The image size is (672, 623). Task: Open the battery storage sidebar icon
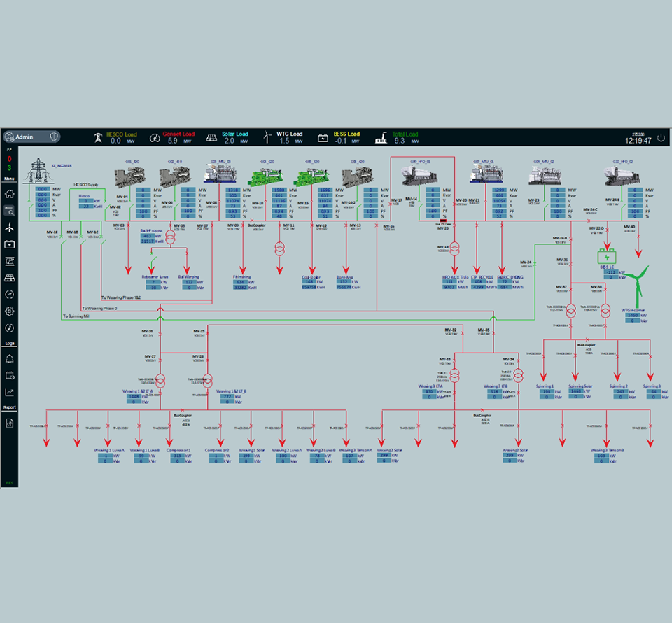tap(10, 244)
